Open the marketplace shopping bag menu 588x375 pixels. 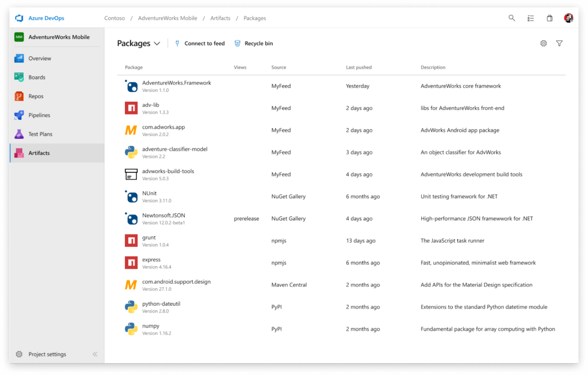pyautogui.click(x=550, y=18)
